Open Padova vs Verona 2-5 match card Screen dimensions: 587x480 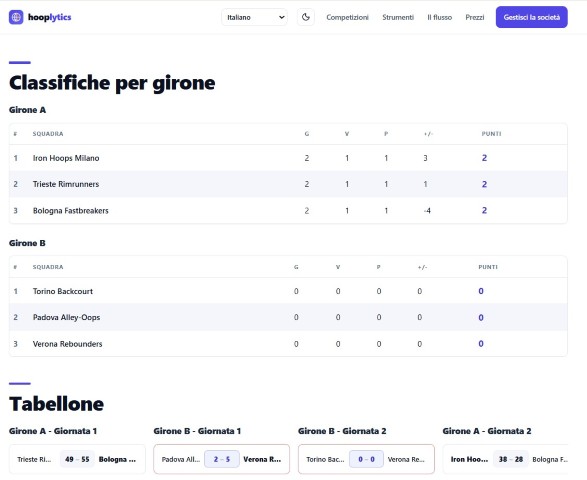(x=222, y=459)
